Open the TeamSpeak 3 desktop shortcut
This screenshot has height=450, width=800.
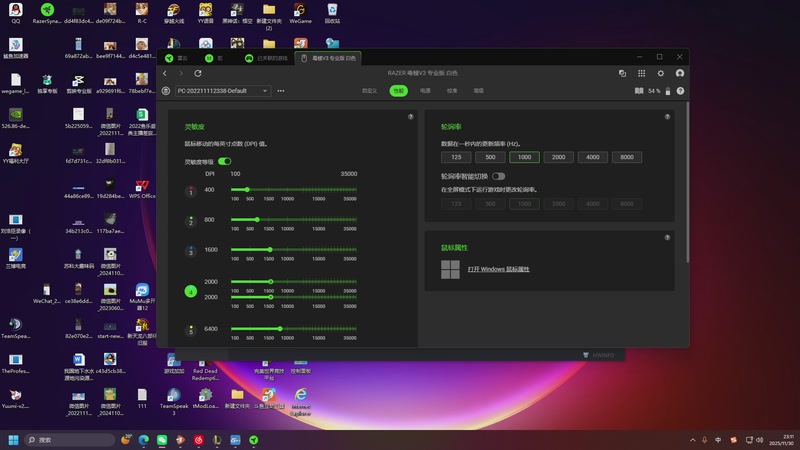tap(174, 402)
